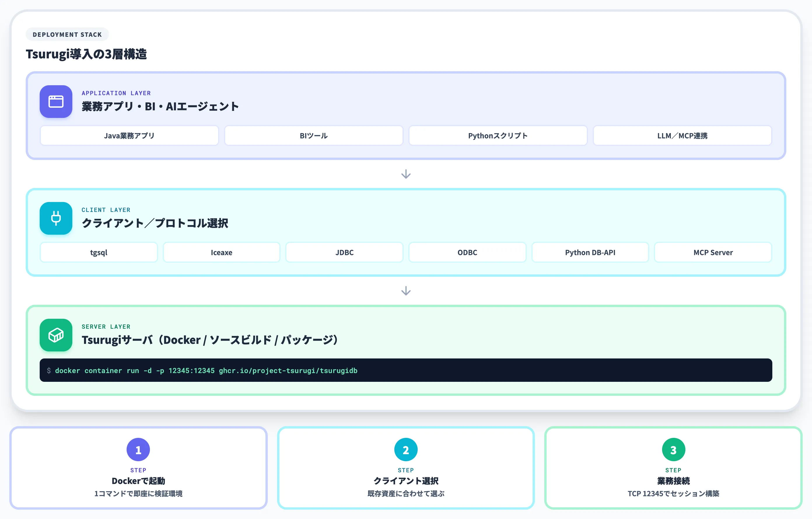Choose the Pythonスクリプト chip
Viewport: 812px width, 519px height.
click(498, 136)
